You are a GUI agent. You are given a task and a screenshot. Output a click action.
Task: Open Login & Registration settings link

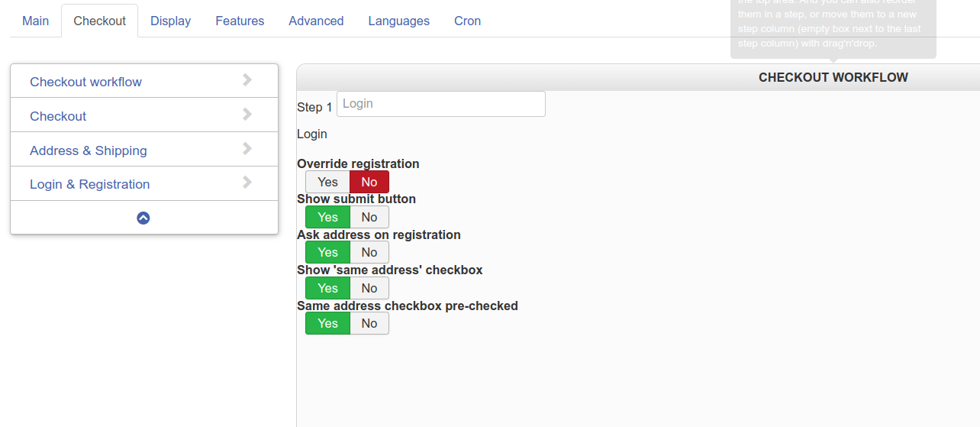pyautogui.click(x=89, y=184)
